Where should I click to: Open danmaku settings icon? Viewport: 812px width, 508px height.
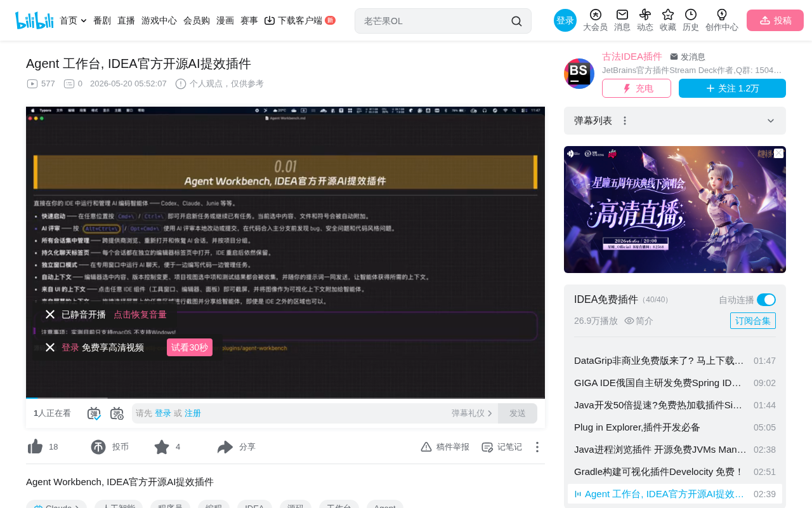pos(117,413)
